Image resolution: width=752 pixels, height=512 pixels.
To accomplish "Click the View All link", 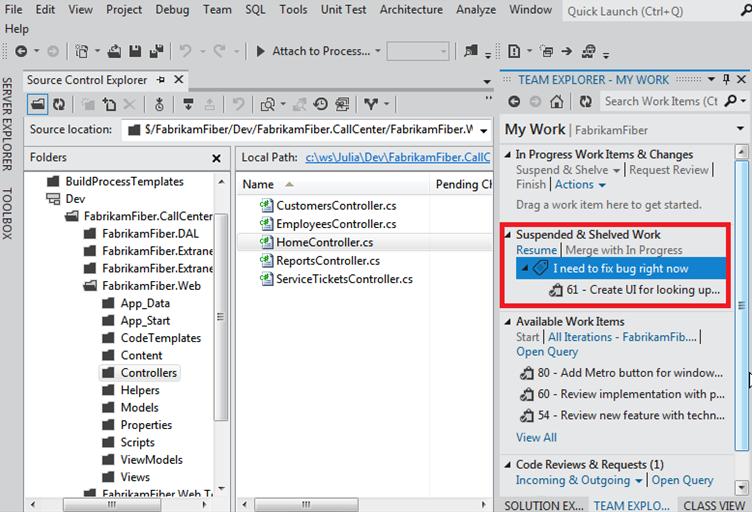I will pos(536,438).
